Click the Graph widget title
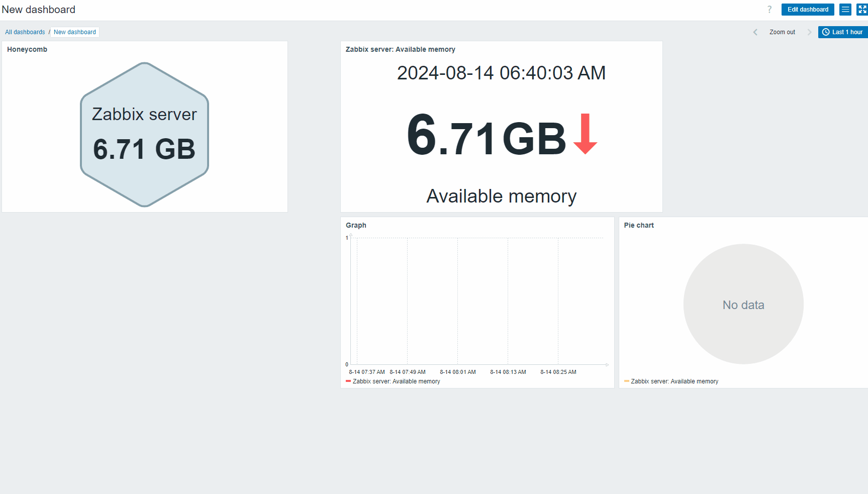The width and height of the screenshot is (868, 494). click(x=356, y=225)
